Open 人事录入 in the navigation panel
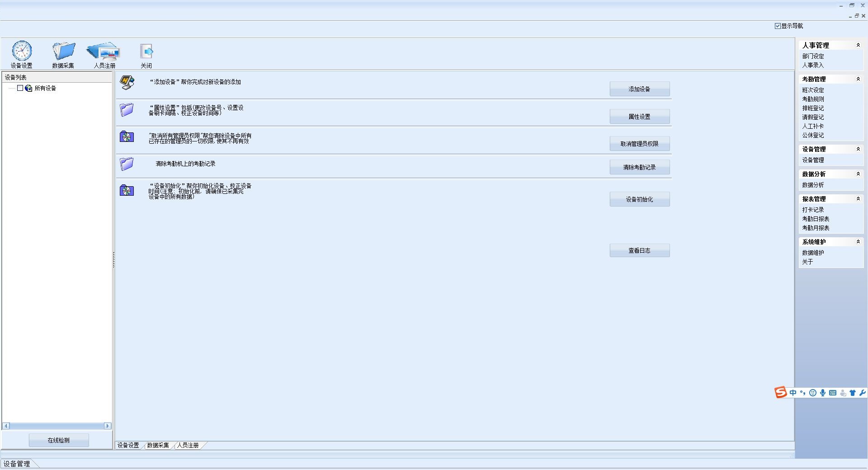868x470 pixels. coord(813,65)
